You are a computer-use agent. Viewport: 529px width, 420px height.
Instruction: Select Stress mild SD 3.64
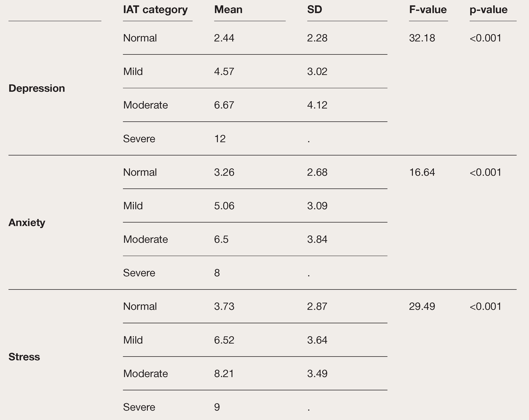tap(317, 340)
